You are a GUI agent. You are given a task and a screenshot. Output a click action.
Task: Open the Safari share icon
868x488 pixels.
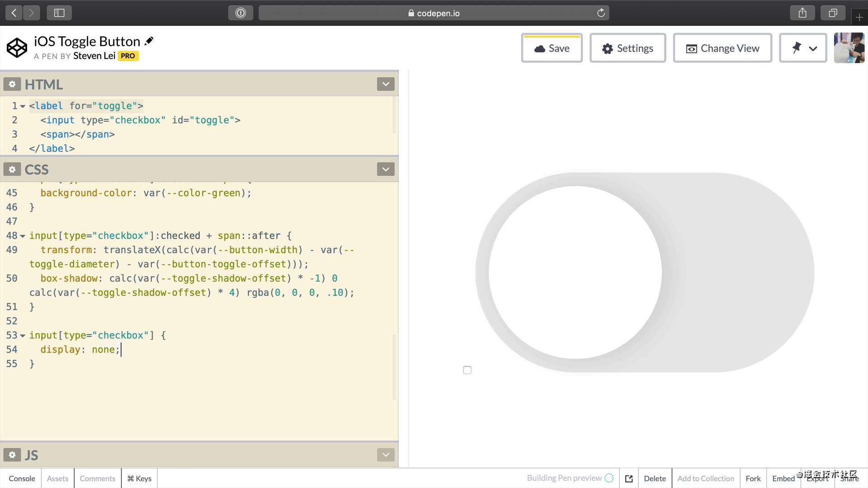pos(802,13)
